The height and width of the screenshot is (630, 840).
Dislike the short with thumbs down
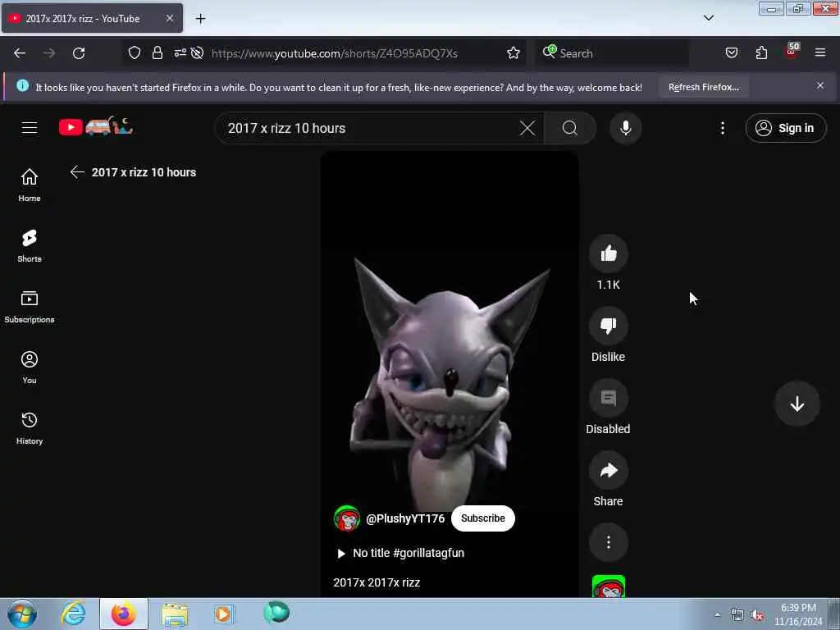click(x=608, y=326)
